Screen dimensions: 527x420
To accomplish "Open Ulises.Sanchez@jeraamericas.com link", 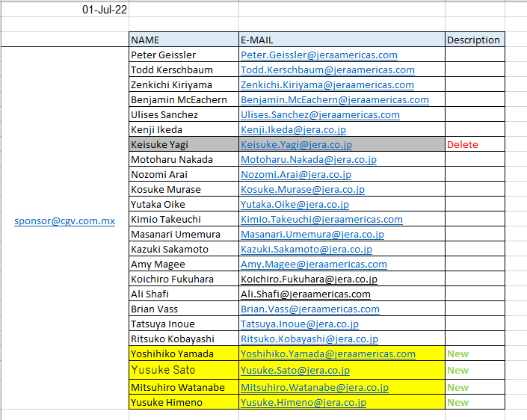I will coord(320,114).
